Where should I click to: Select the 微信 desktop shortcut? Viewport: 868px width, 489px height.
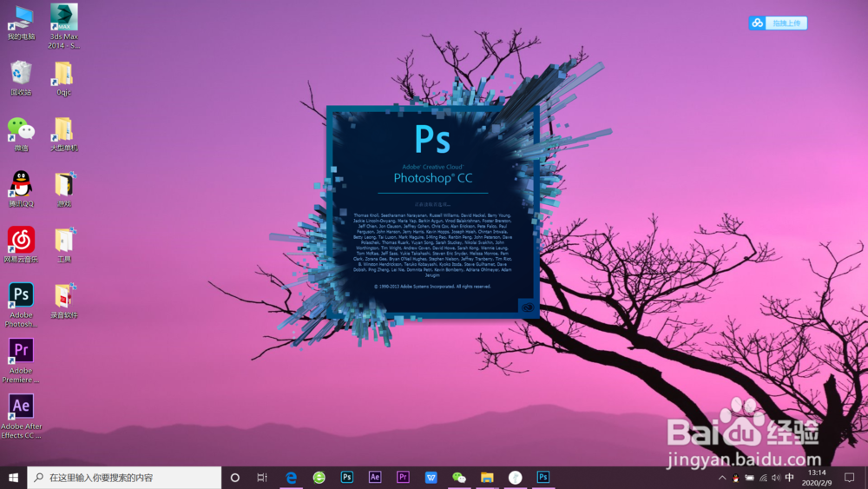pos(21,134)
